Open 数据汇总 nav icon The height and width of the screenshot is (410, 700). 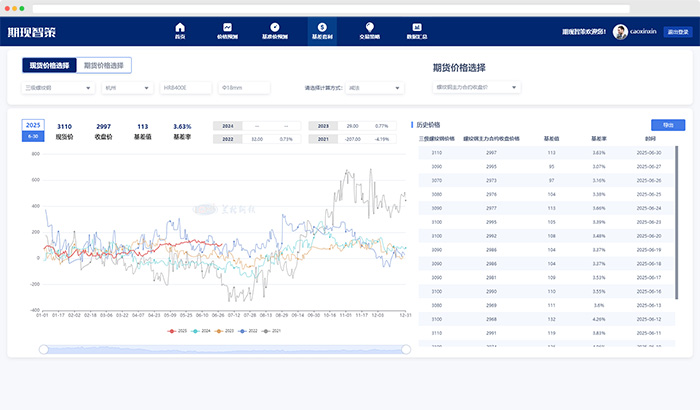(417, 28)
